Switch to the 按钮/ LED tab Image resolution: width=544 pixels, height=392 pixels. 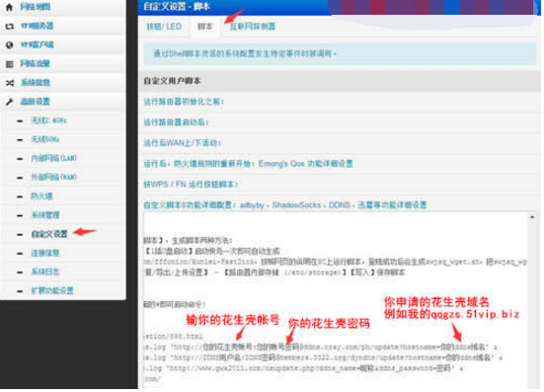coord(165,27)
